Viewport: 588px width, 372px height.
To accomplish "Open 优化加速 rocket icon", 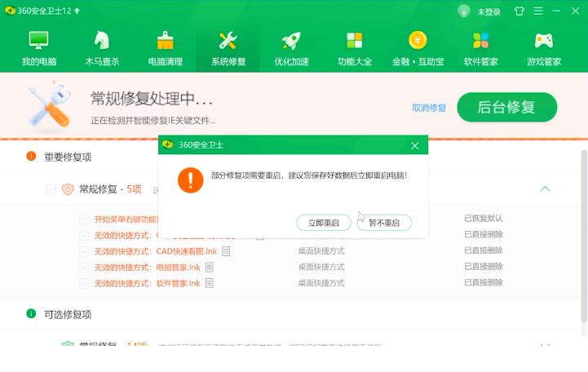I will (x=291, y=40).
